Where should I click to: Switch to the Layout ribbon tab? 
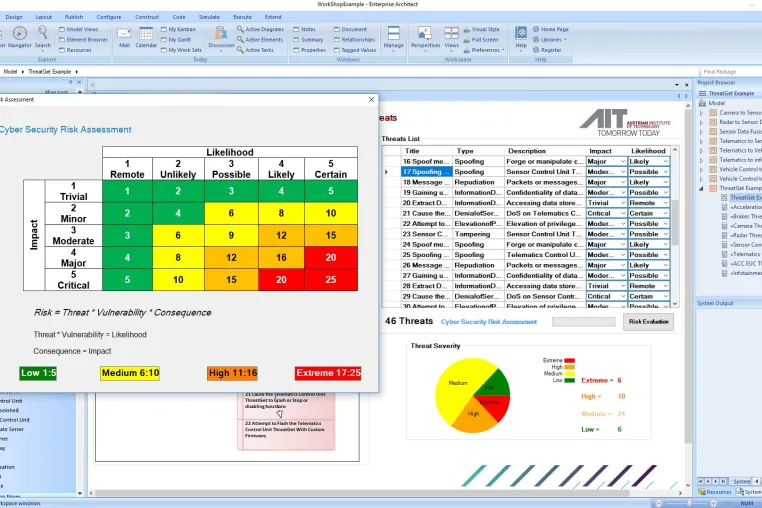point(44,17)
